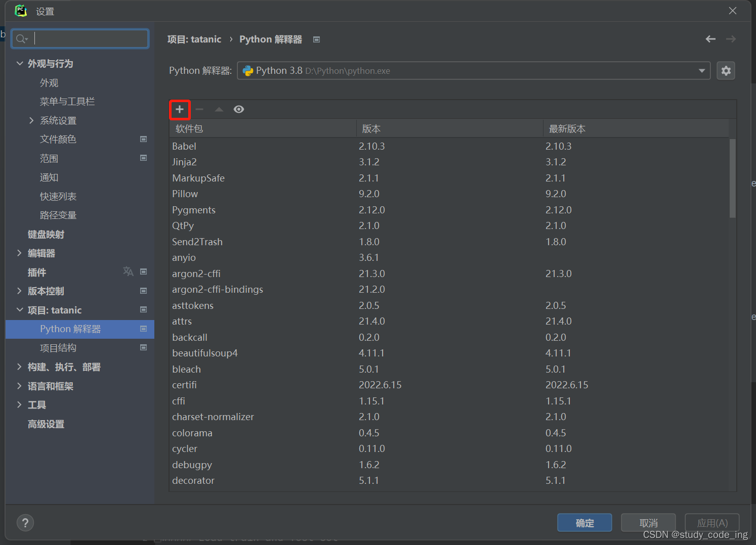Open 路径变量 settings page
756x545 pixels.
coord(58,215)
